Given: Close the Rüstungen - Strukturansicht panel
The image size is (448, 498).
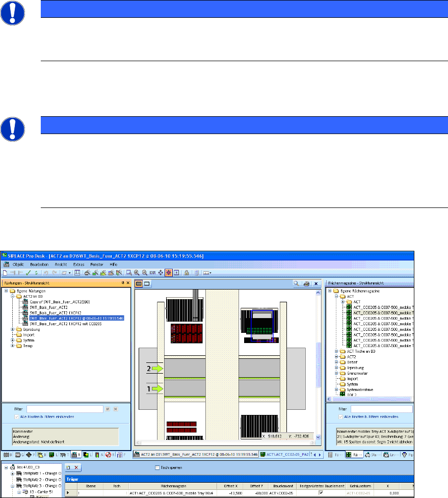Looking at the screenshot, I should point(128,283).
